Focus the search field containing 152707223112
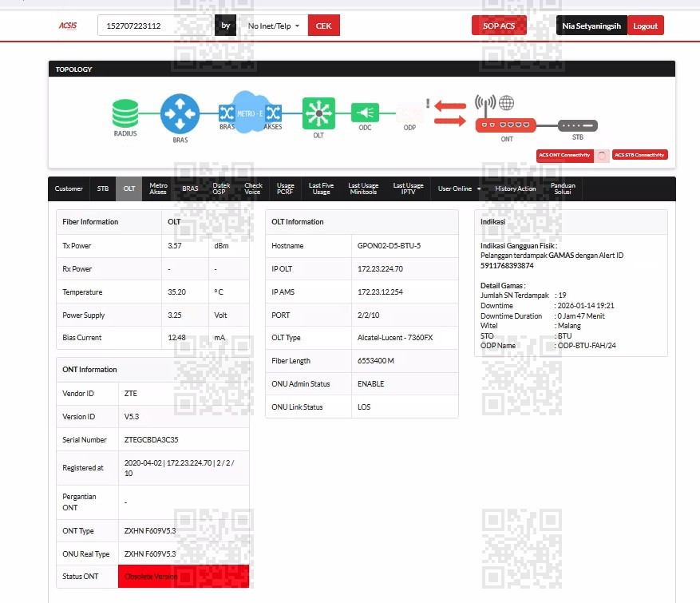The height and width of the screenshot is (603, 700). [x=155, y=26]
